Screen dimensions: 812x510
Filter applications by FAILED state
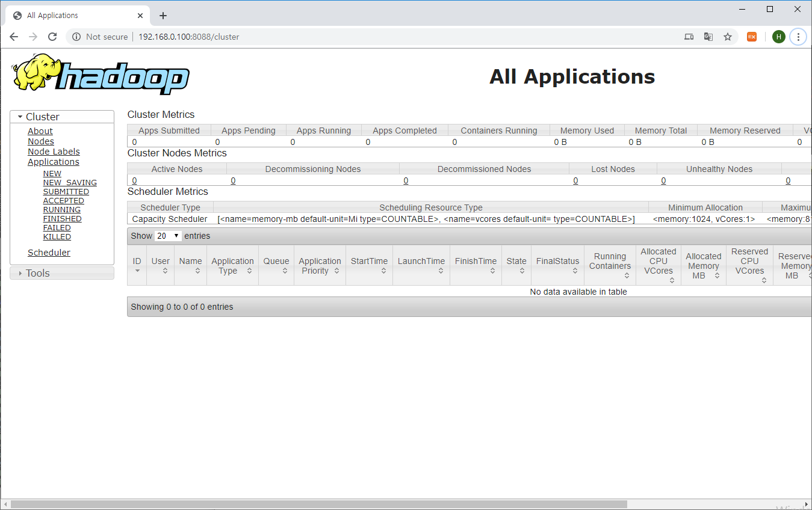click(57, 228)
